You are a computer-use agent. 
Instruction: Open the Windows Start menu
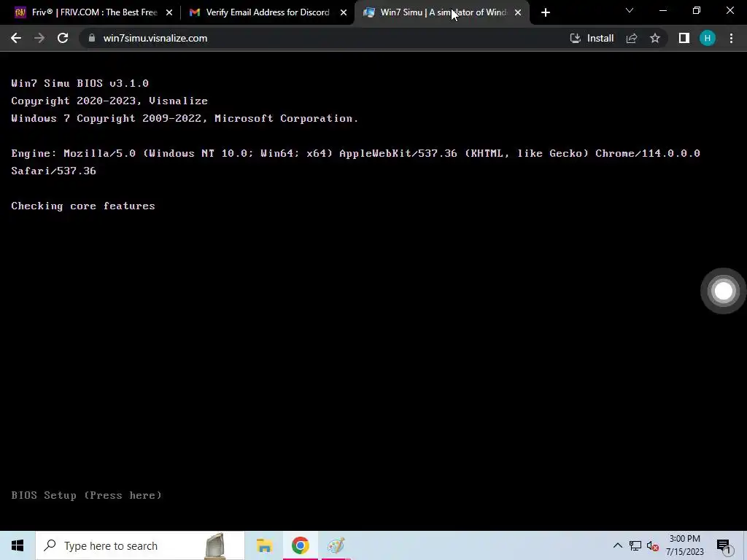[18, 545]
